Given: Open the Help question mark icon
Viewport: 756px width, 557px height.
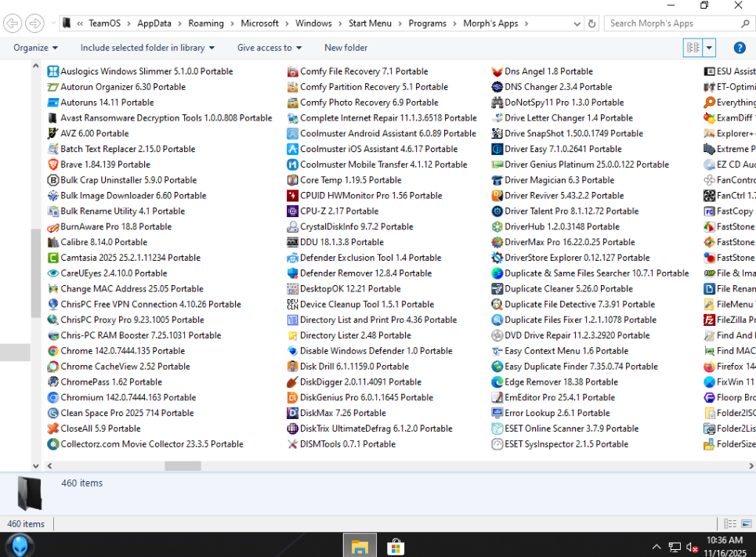Looking at the screenshot, I should point(739,48).
